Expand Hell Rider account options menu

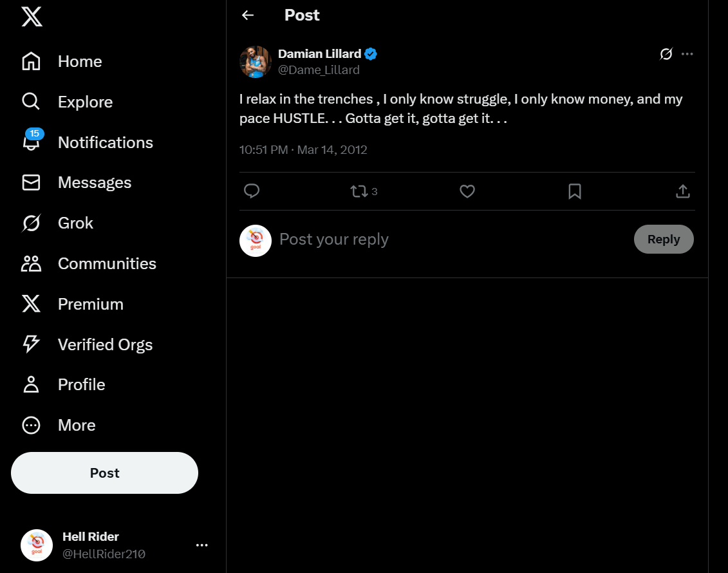coord(201,545)
